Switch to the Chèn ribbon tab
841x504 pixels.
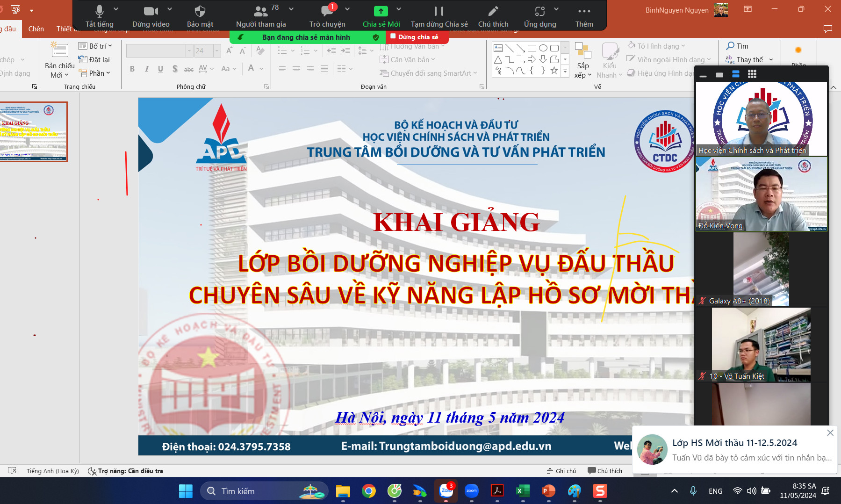click(x=36, y=29)
